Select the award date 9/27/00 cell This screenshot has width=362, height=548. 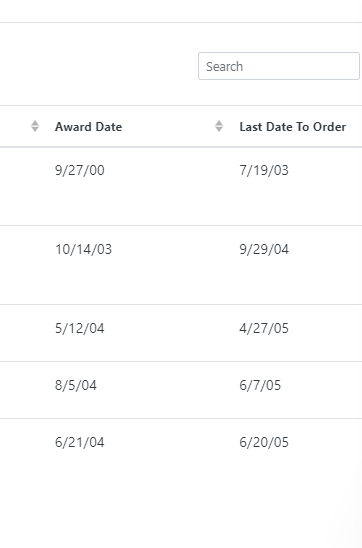point(80,170)
